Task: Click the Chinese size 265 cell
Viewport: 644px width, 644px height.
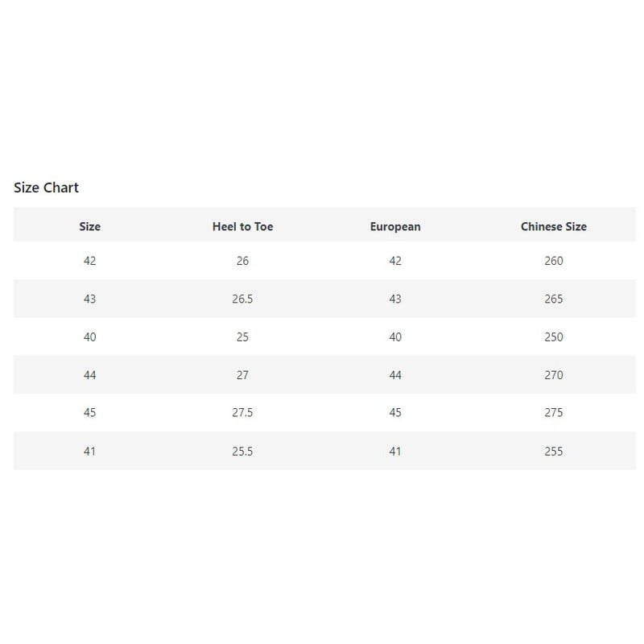Action: click(554, 299)
